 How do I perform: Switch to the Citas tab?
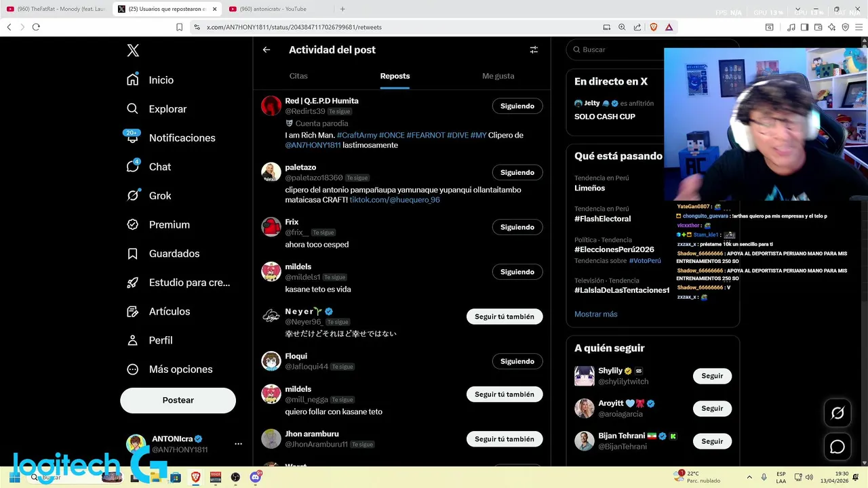click(x=298, y=76)
